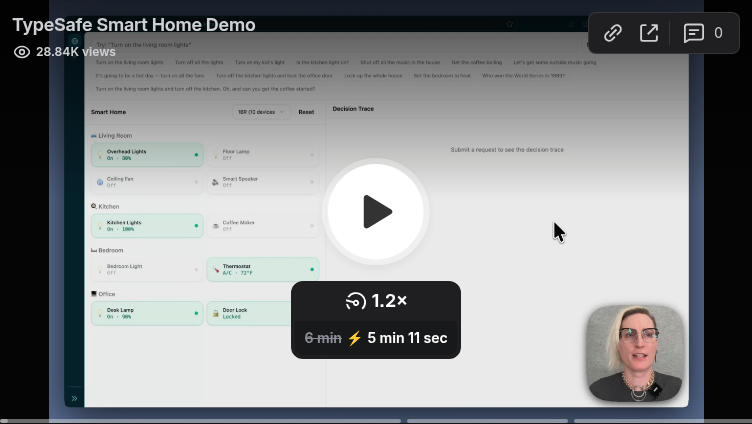Click the Coffee Maker icon

215,225
